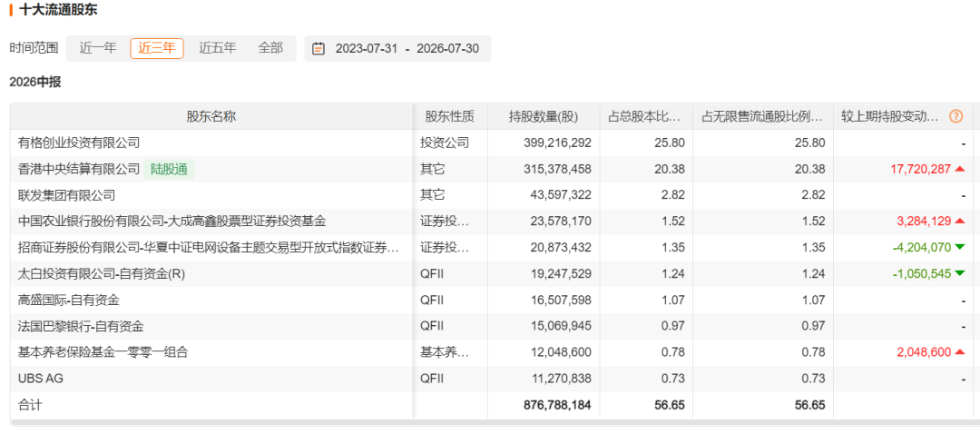Image resolution: width=980 pixels, height=434 pixels.
Task: Click the 股东性质 column header
Action: tap(450, 116)
